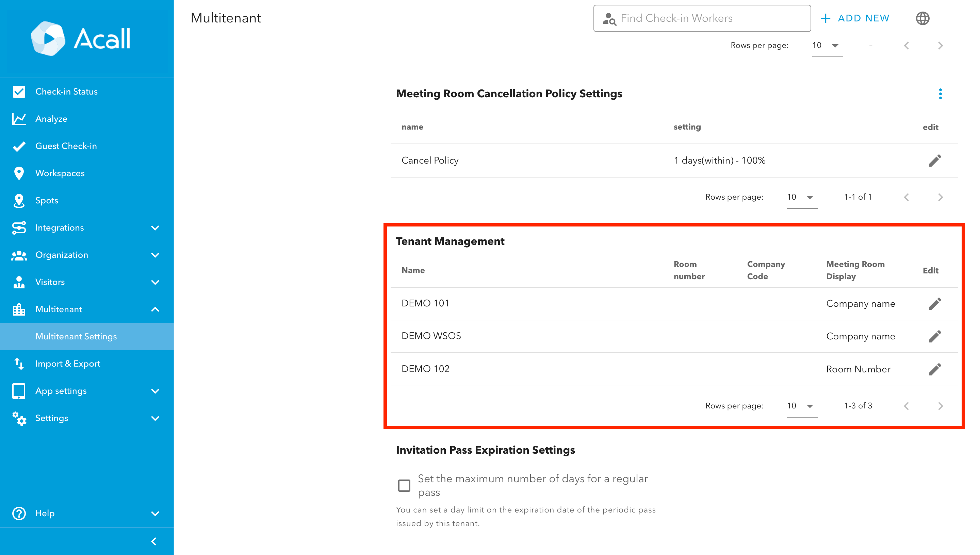Viewport: 980px width, 555px height.
Task: Click the Integrations icon
Action: pos(19,228)
